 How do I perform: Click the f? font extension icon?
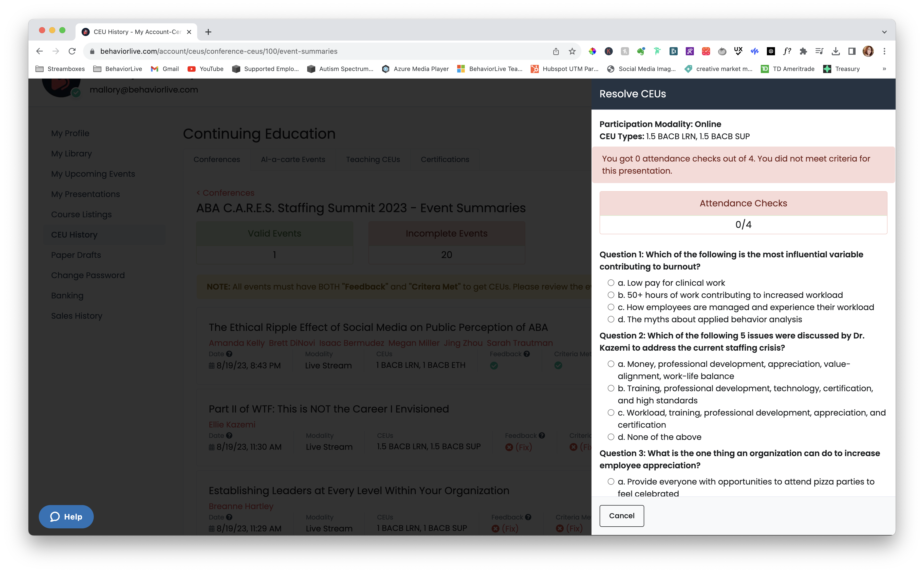coord(787,51)
